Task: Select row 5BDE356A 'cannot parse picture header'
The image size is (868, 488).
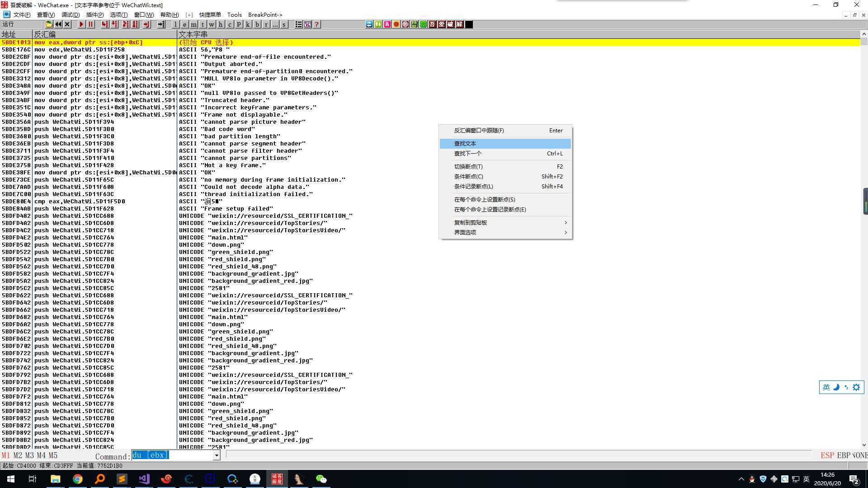Action: tap(430, 122)
